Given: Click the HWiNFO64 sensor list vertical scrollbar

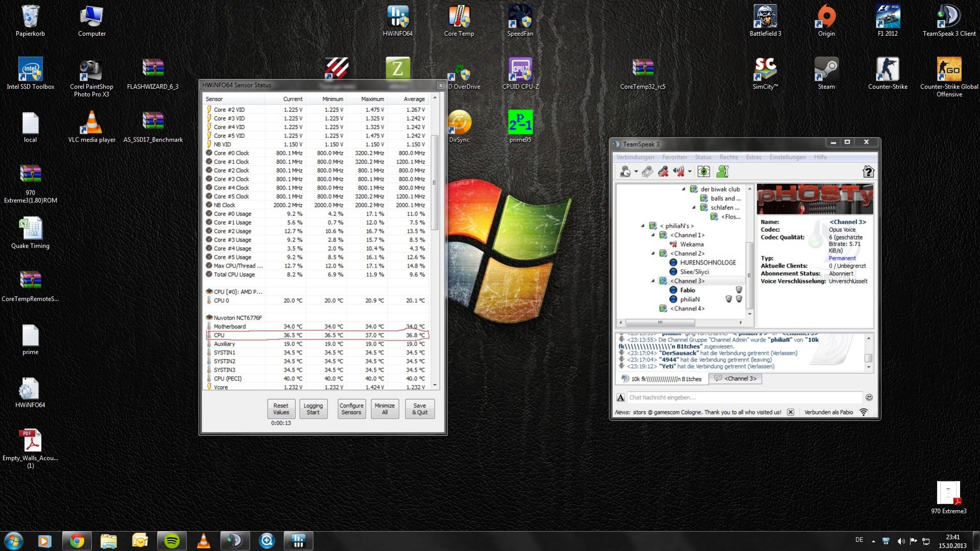Looking at the screenshot, I should point(435,183).
